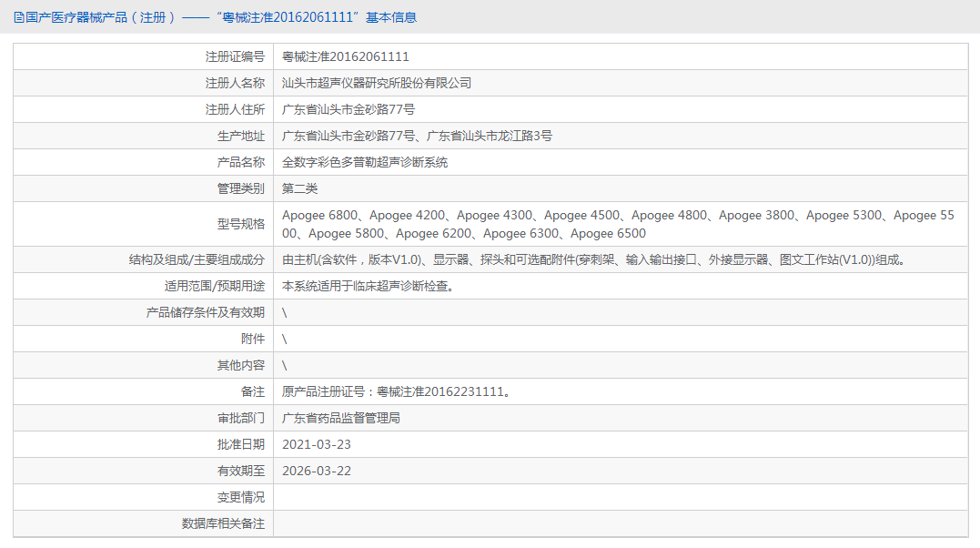This screenshot has width=980, height=548.
Task: Click the 注册人住所 label
Action: click(x=235, y=109)
